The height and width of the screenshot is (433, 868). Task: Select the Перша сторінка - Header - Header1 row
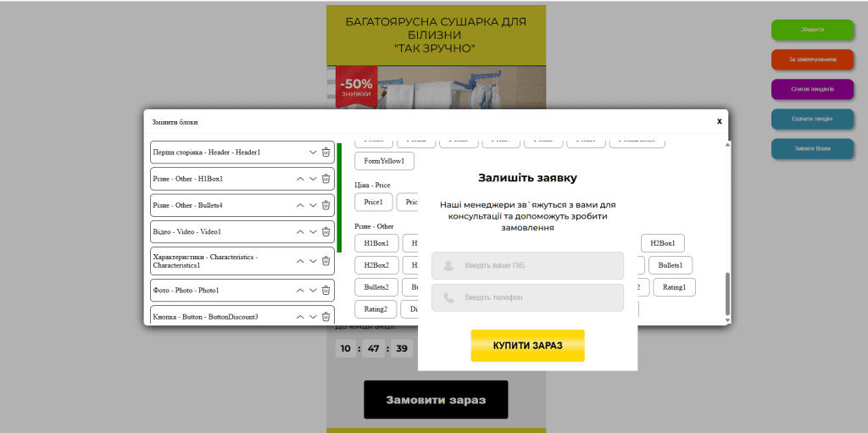pyautogui.click(x=242, y=153)
